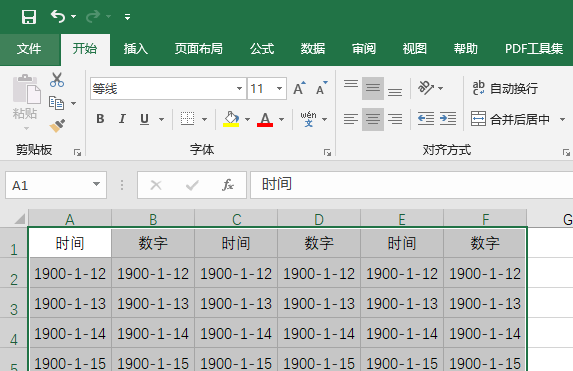Click the Undo arrow icon
Image resolution: width=573 pixels, height=371 pixels.
click(58, 16)
